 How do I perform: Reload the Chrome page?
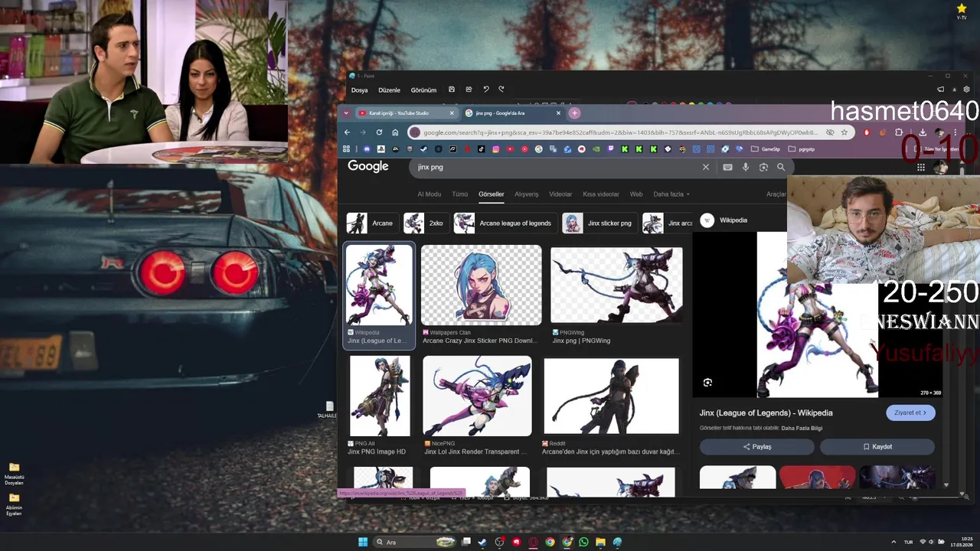(x=379, y=132)
